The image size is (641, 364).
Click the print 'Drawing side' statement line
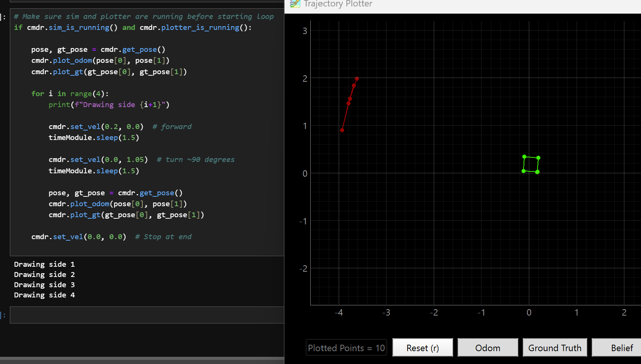pos(109,104)
